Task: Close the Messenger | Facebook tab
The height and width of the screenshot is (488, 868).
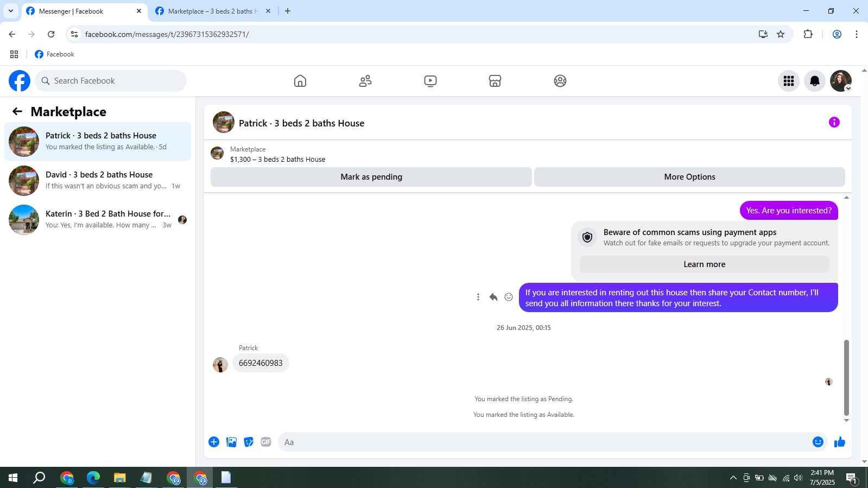Action: (x=139, y=11)
